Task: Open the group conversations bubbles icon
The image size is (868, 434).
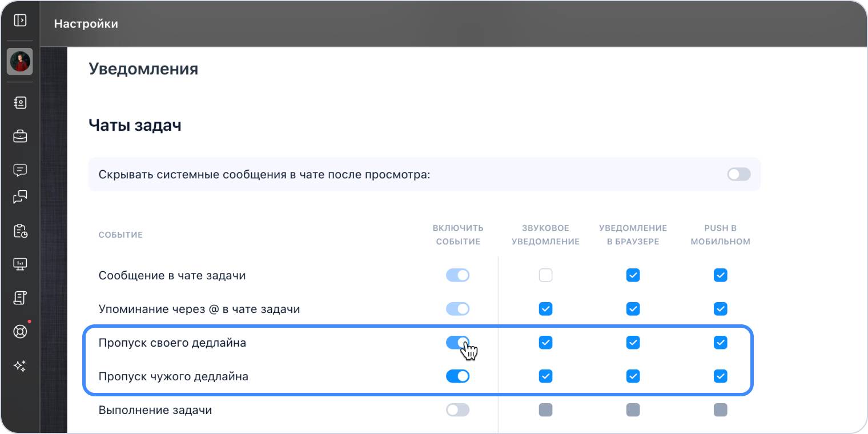Action: 20,197
